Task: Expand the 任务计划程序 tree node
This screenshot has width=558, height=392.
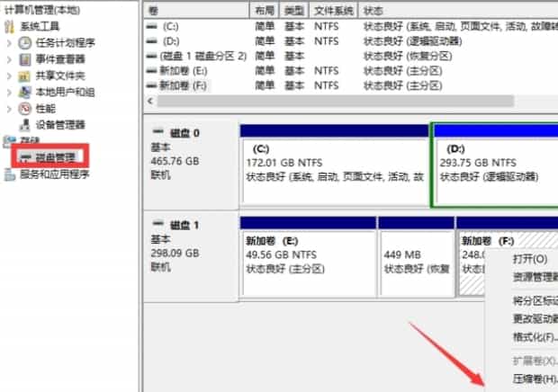Action: tap(10, 42)
